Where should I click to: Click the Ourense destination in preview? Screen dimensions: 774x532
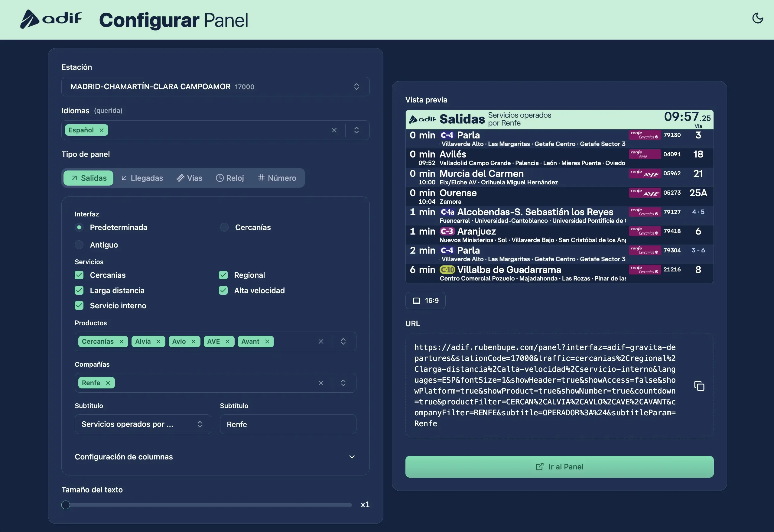[x=458, y=193]
